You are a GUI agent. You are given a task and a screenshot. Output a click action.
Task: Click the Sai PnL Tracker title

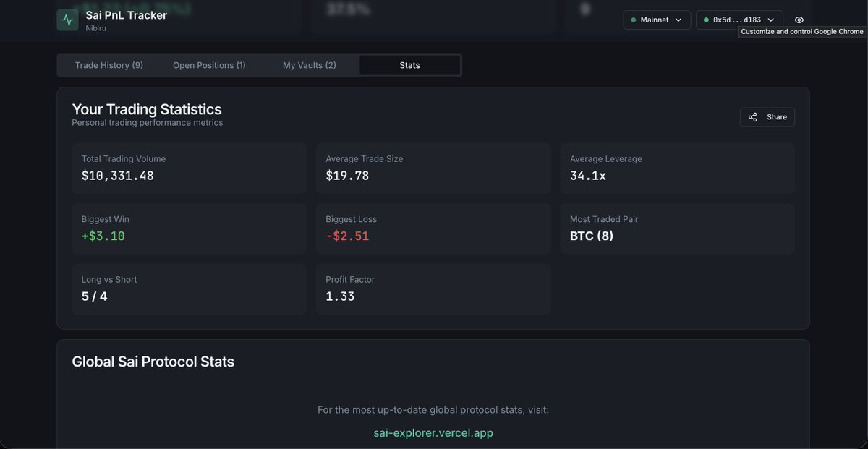[x=127, y=15]
